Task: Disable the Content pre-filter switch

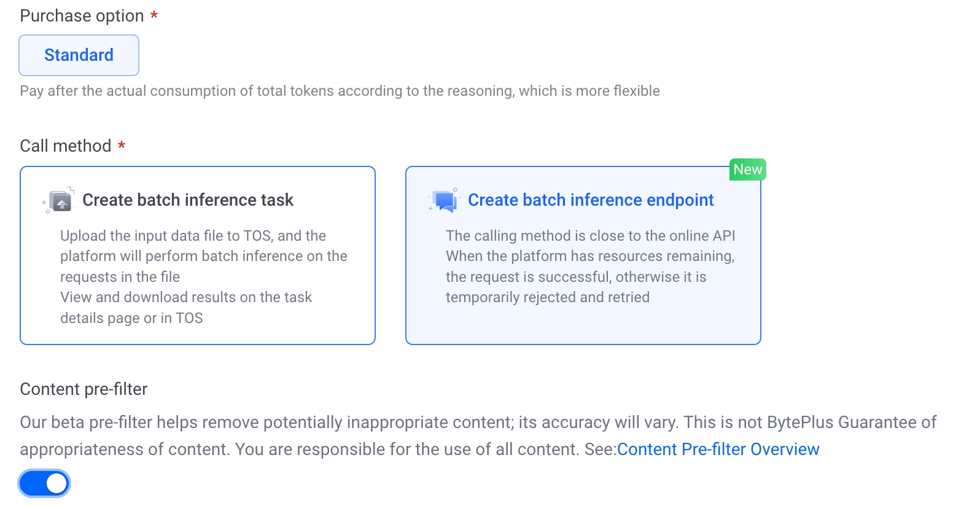Action: [45, 483]
